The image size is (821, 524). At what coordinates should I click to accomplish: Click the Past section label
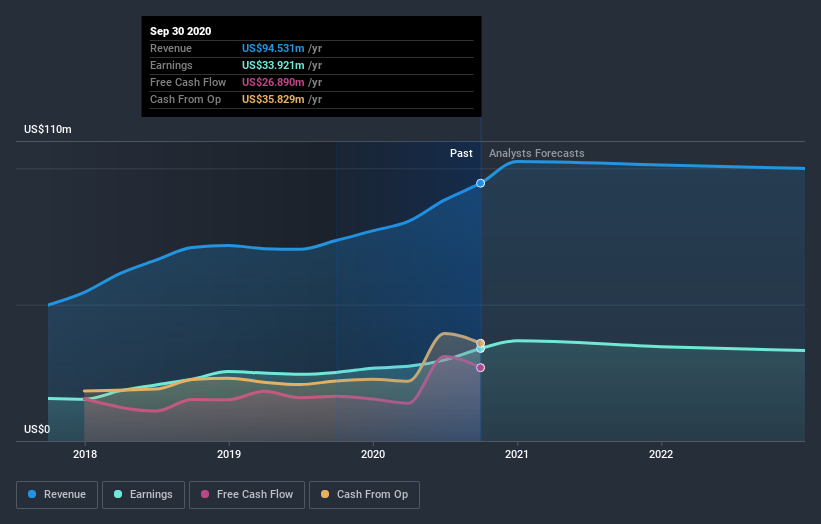461,153
